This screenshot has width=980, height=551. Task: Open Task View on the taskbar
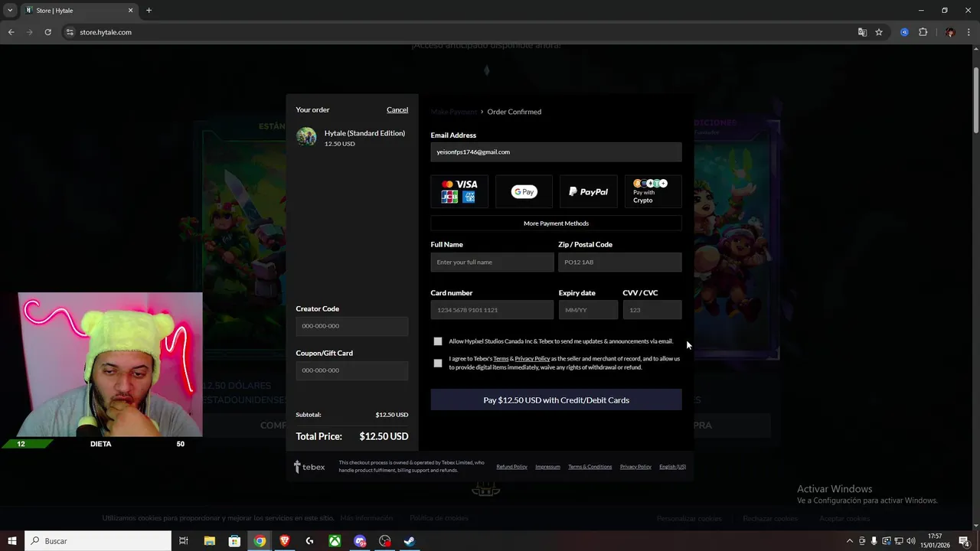[184, 541]
